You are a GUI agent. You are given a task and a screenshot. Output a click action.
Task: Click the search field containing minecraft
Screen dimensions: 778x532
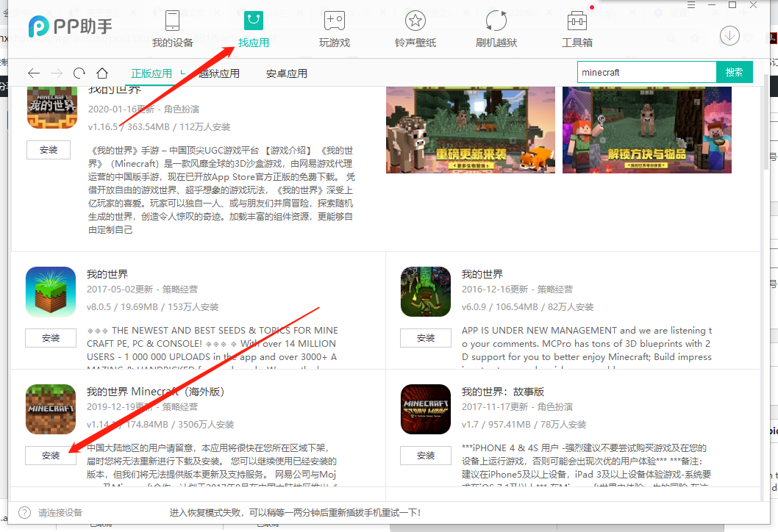click(646, 73)
